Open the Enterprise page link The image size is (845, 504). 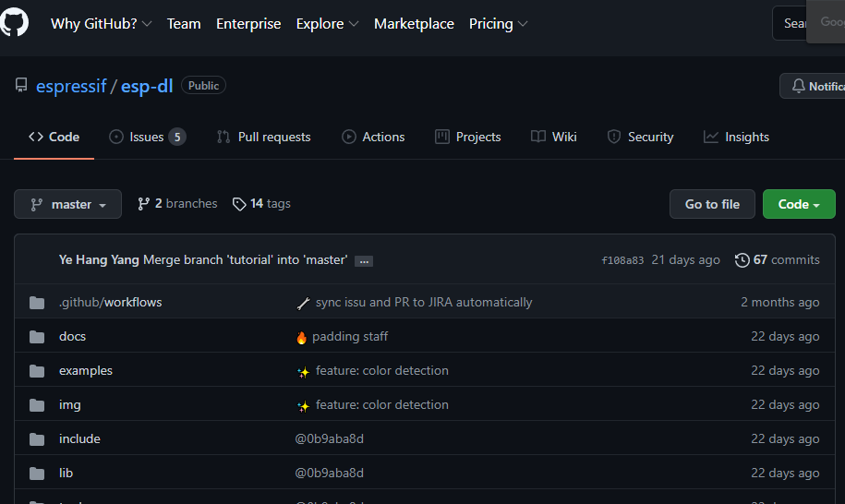[248, 24]
